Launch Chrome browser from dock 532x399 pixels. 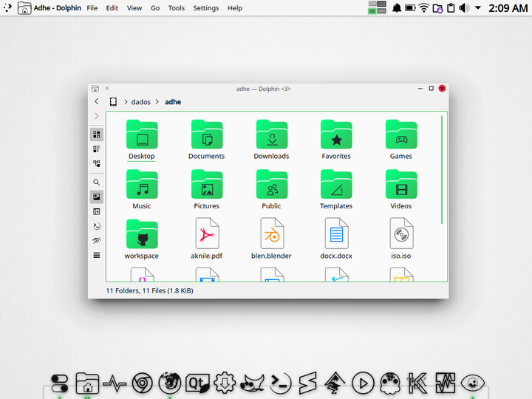pyautogui.click(x=142, y=383)
